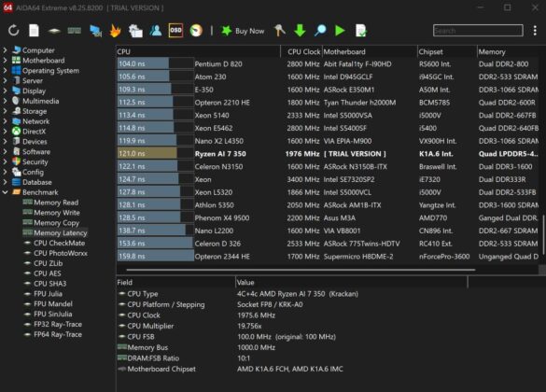The image size is (546, 392).
Task: Open Memory Read benchmark
Action: pyautogui.click(x=56, y=203)
